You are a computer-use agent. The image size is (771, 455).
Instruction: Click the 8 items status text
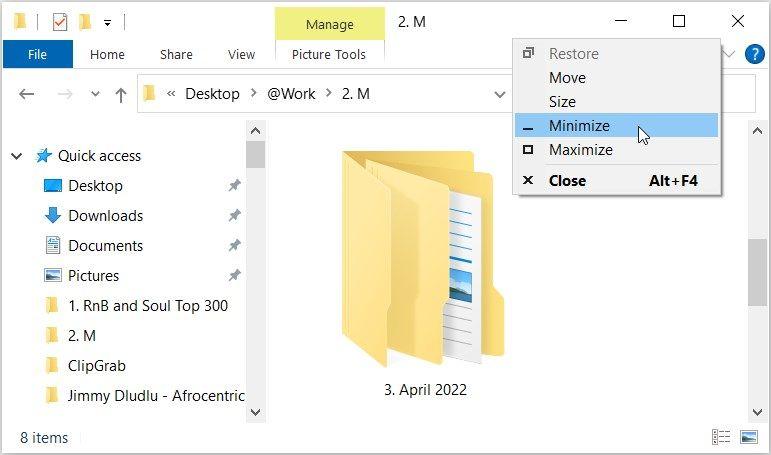(44, 438)
